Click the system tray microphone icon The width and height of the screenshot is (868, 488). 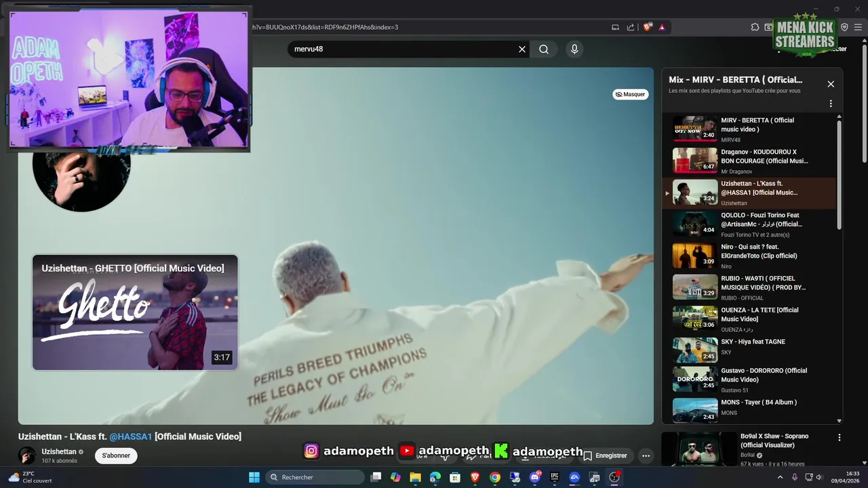(795, 477)
